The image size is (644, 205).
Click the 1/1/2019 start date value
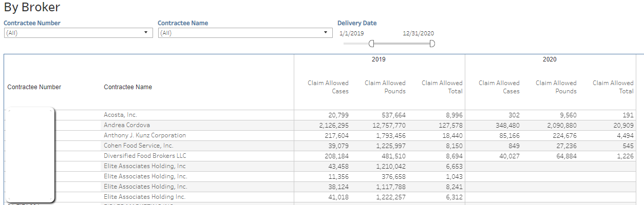click(x=352, y=33)
